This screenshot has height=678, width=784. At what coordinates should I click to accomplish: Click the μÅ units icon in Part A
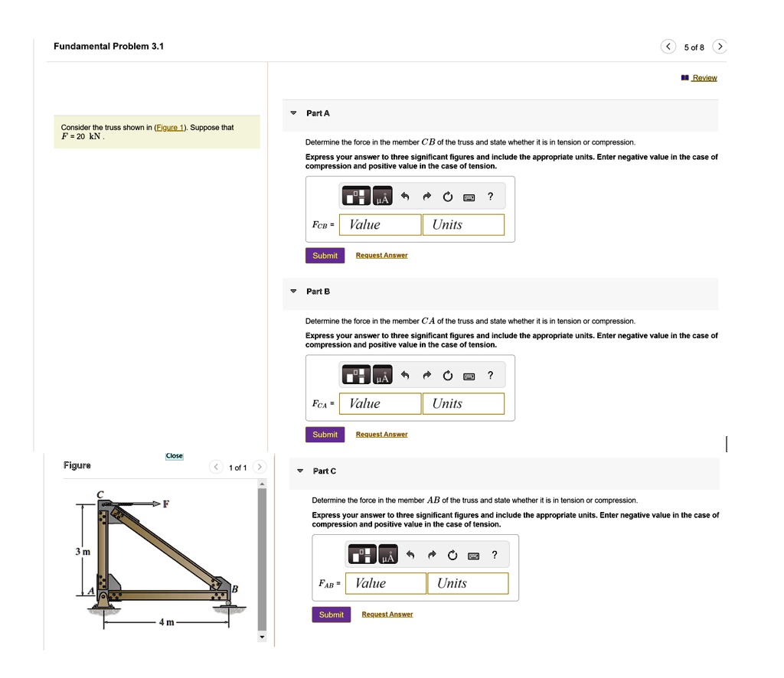click(383, 196)
